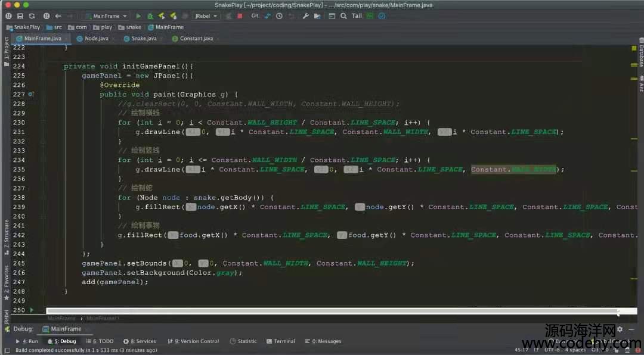Open the 5: Debug tool window
The height and width of the screenshot is (355, 644).
[62, 341]
